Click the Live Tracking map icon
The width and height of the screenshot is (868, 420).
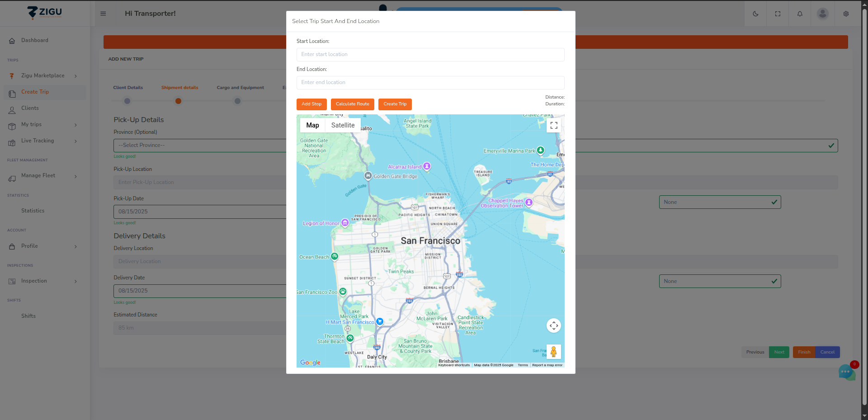pos(12,142)
